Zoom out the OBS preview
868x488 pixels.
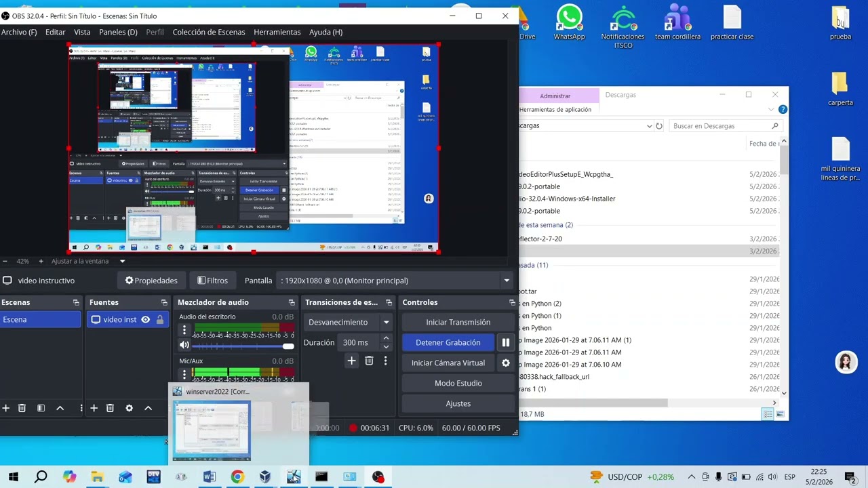point(5,261)
